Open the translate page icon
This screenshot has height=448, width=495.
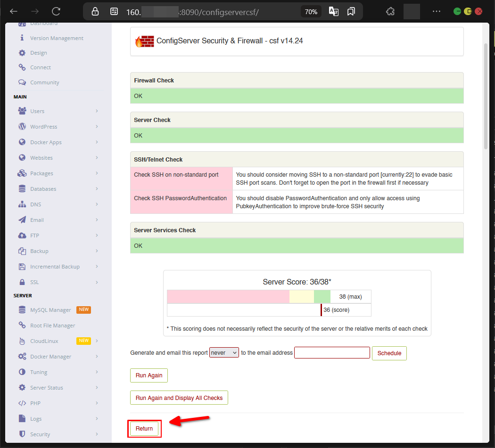click(333, 12)
